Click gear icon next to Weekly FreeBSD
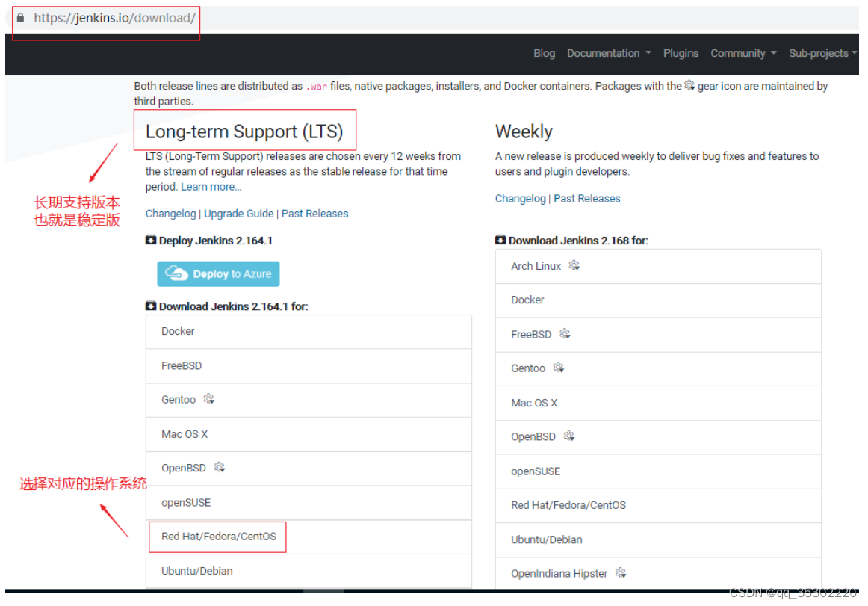The height and width of the screenshot is (606, 868). (565, 333)
